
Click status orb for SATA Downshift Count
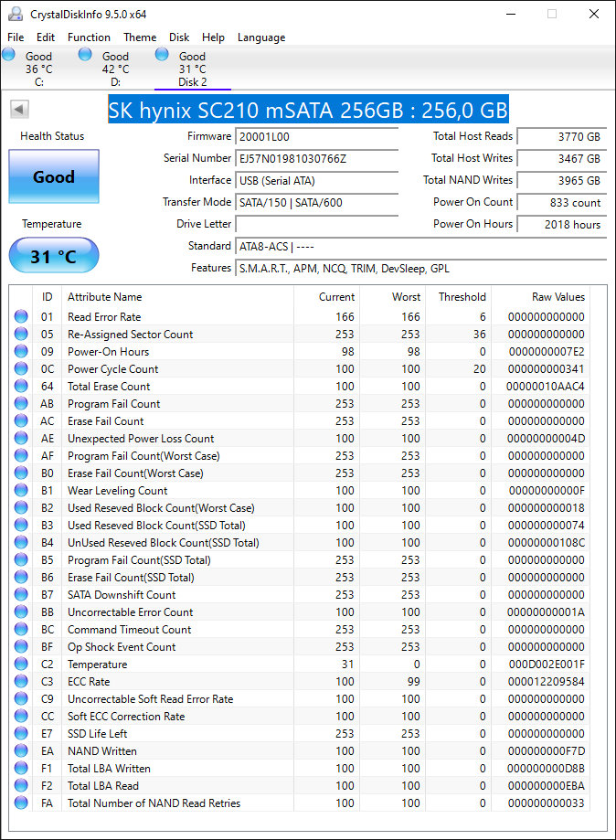coord(21,594)
